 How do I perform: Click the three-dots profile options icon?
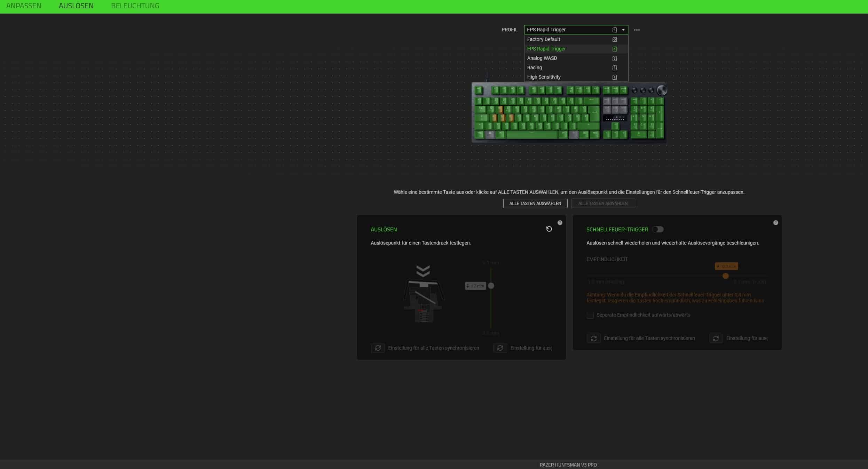[x=637, y=30]
